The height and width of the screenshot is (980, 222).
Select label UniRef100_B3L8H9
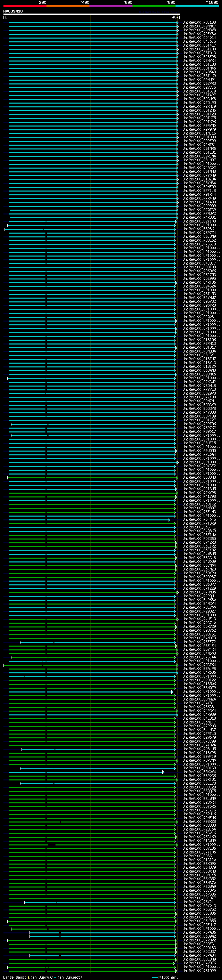pyautogui.click(x=199, y=959)
